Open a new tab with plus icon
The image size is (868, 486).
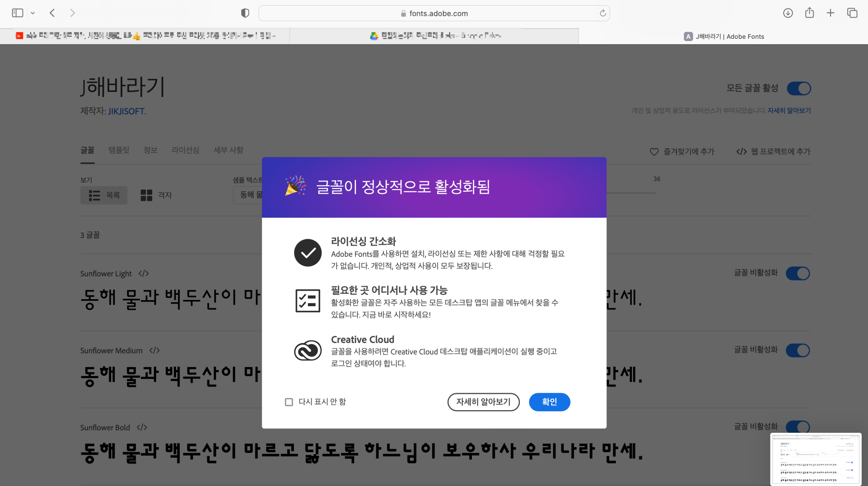pyautogui.click(x=831, y=13)
